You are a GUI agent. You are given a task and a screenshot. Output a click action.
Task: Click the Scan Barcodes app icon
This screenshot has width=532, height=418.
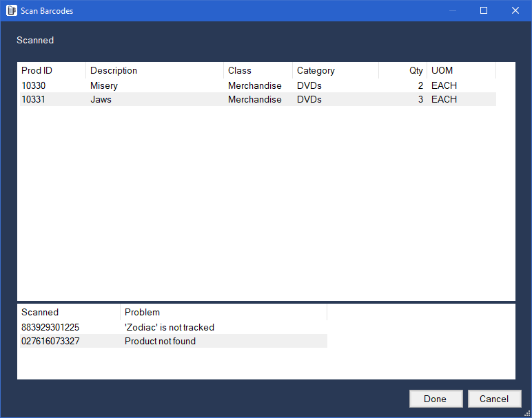(x=12, y=10)
